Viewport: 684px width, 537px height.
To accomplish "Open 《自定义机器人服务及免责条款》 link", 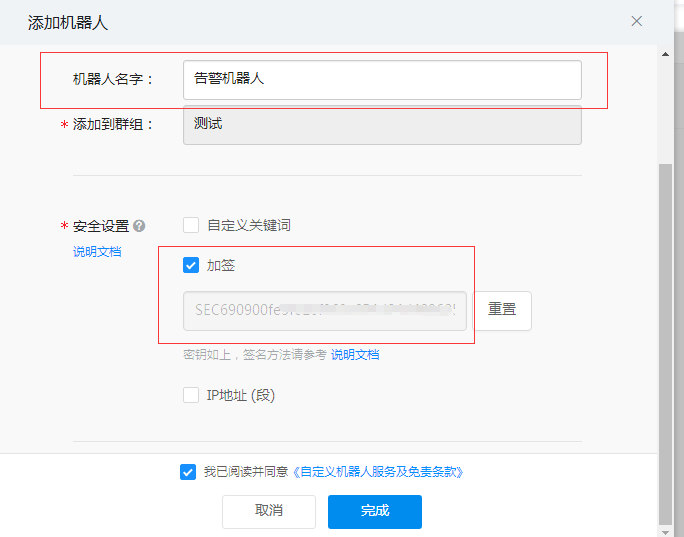I will point(378,472).
